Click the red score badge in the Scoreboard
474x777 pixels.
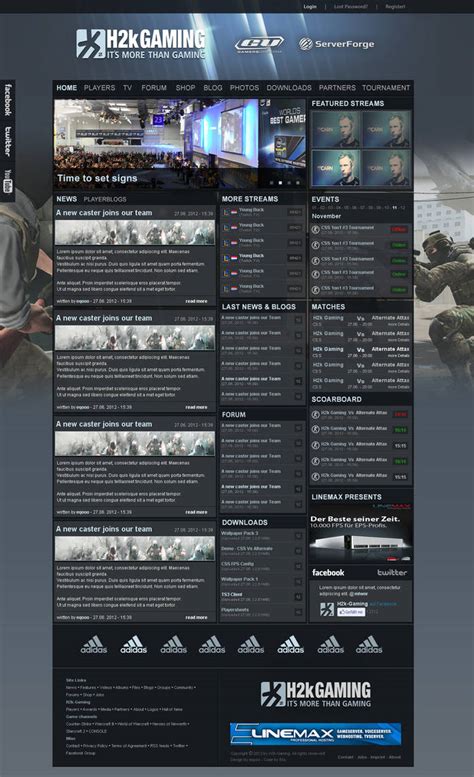tap(400, 414)
